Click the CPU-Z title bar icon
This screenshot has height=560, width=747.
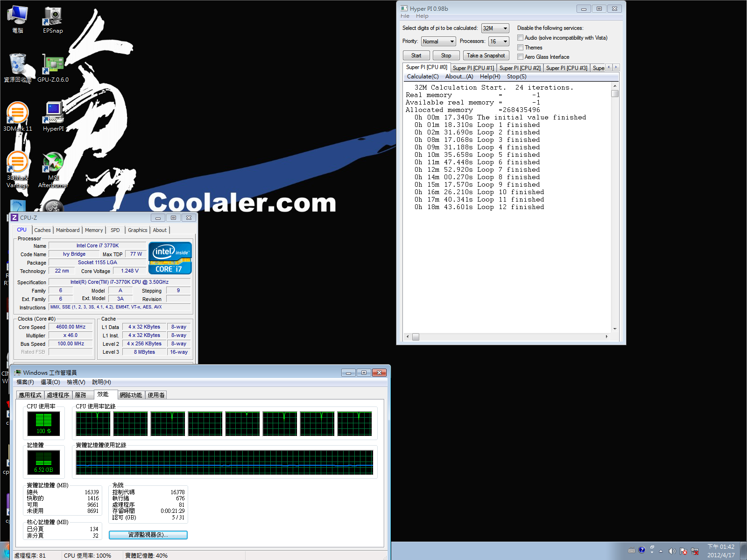coord(14,218)
